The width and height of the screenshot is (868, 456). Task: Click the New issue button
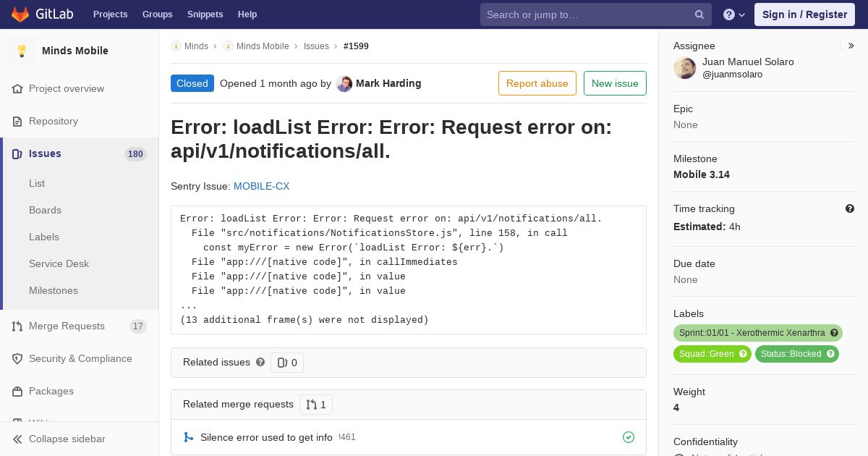pyautogui.click(x=615, y=83)
